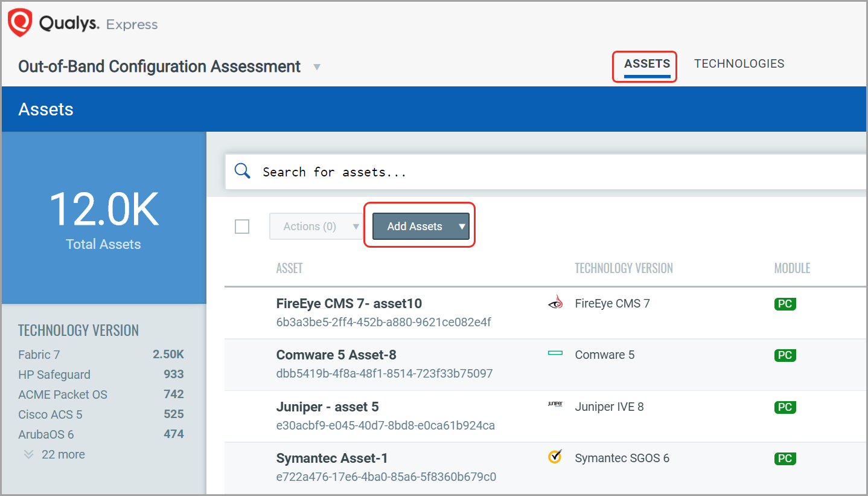Viewport: 868px width, 496px height.
Task: Sort by the ASSET column header
Action: (289, 268)
